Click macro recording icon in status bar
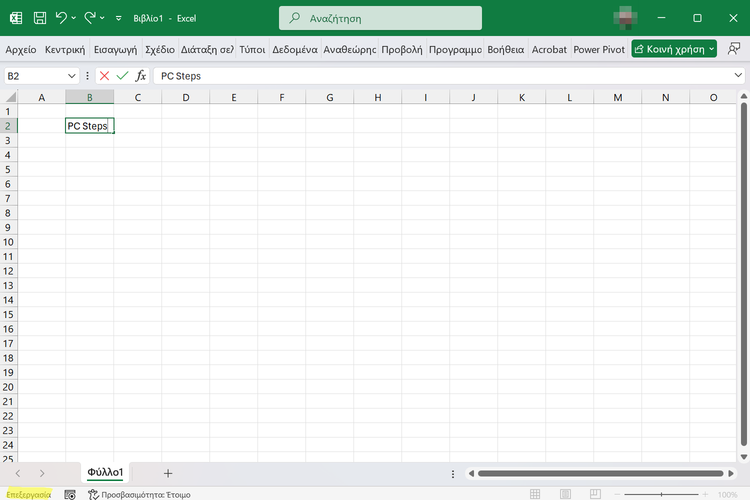Screen dimensions: 750x500 click(x=70, y=494)
